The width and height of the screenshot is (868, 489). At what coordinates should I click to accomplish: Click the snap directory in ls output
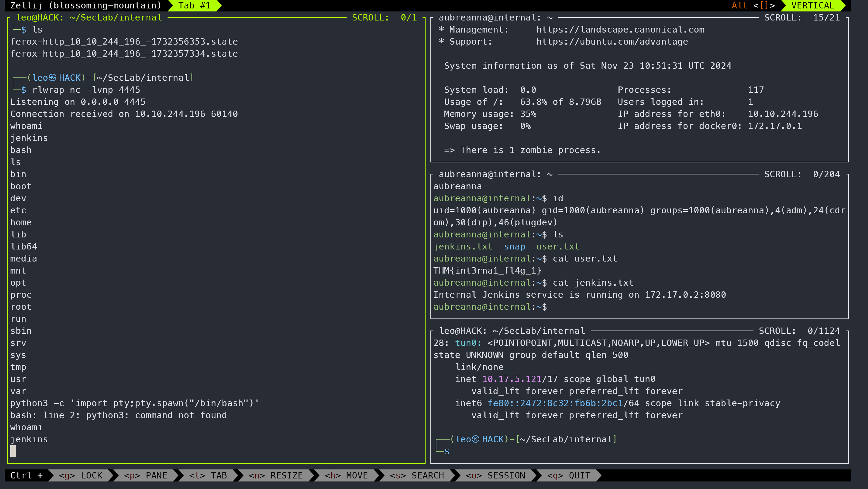click(514, 246)
